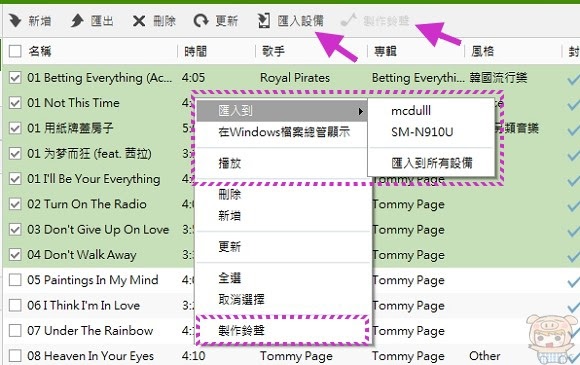Check 05 Paintings In My Mind checkbox
This screenshot has width=580, height=365.
pos(15,280)
